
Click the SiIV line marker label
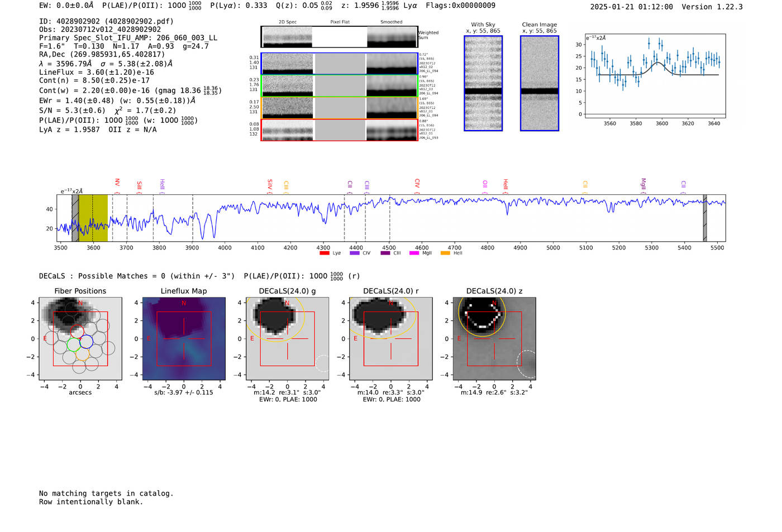[x=270, y=186]
